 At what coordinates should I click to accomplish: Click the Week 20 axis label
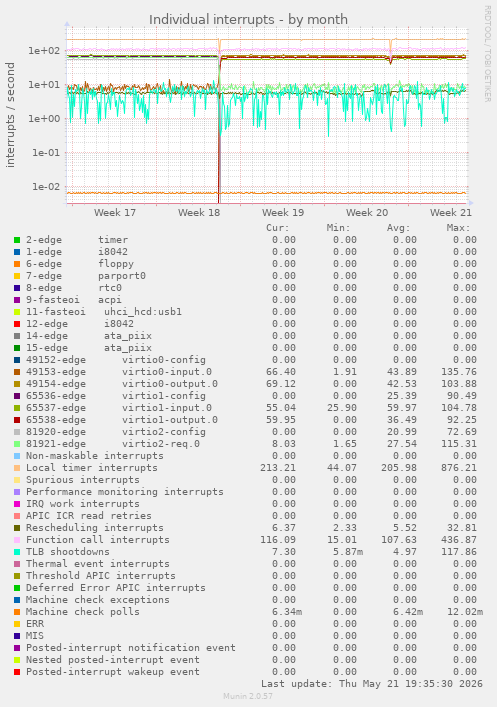pos(367,212)
